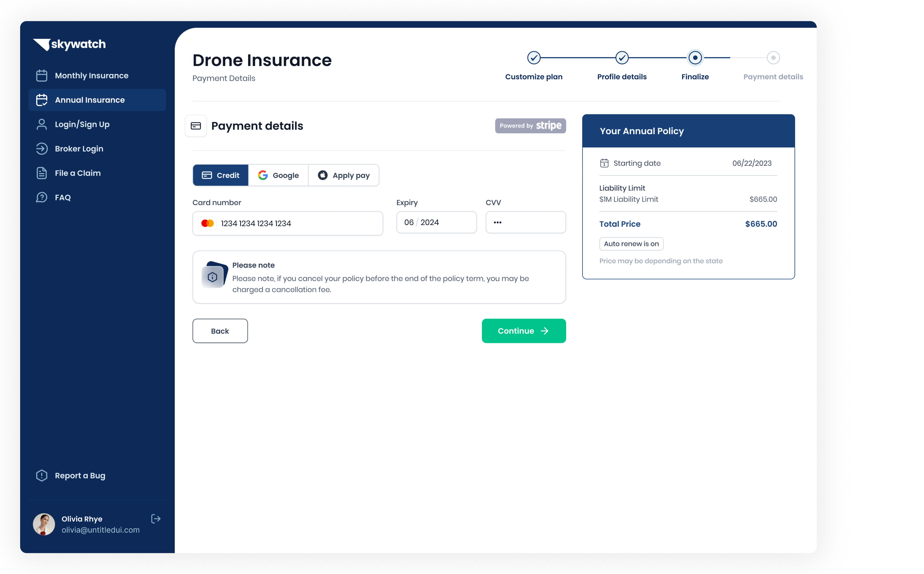Click the logout icon beside Olivia Rhye
Image resolution: width=924 pixels, height=574 pixels.
(x=156, y=519)
